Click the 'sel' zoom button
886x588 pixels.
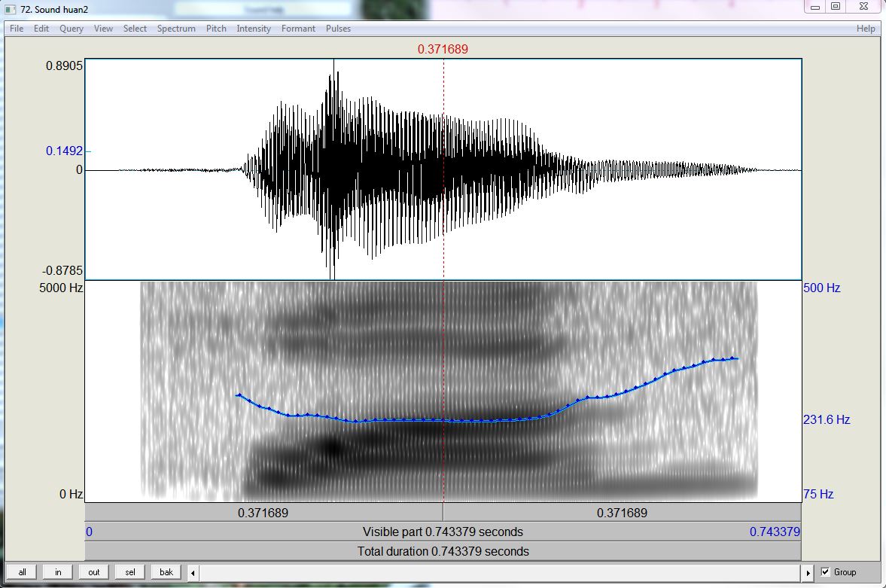tap(130, 572)
